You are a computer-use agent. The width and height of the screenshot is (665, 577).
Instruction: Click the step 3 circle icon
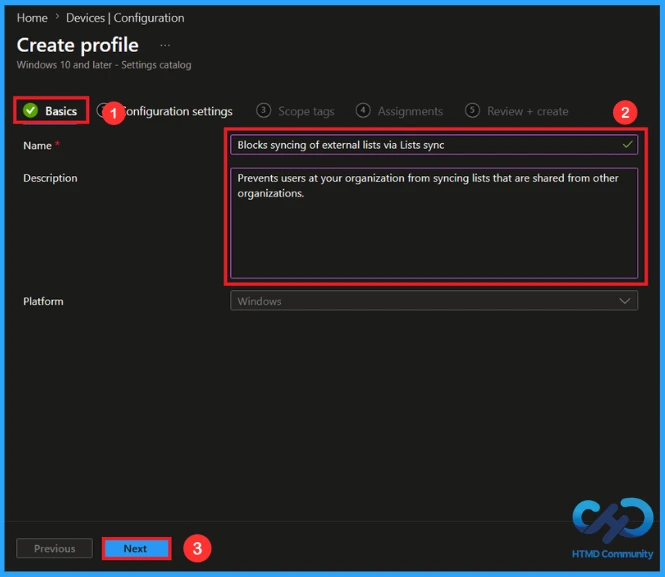[263, 111]
